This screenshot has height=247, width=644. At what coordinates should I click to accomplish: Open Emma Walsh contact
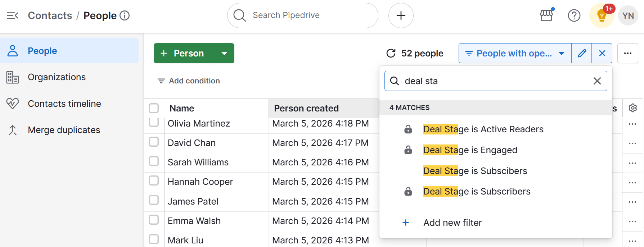coord(194,221)
